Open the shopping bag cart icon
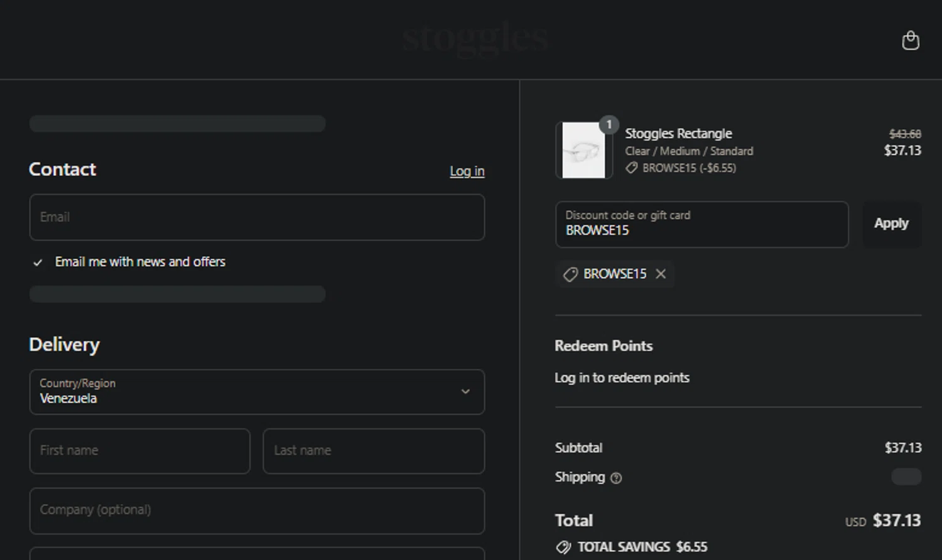Viewport: 942px width, 560px height. [911, 41]
